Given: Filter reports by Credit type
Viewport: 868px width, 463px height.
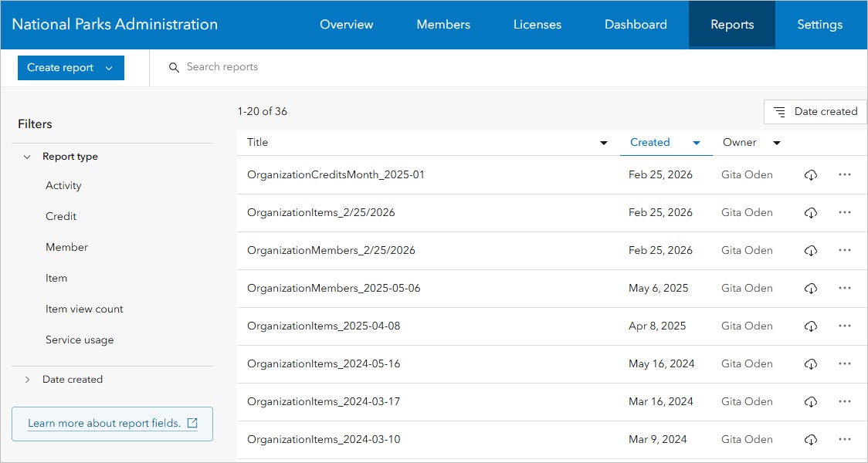Looking at the screenshot, I should point(61,217).
